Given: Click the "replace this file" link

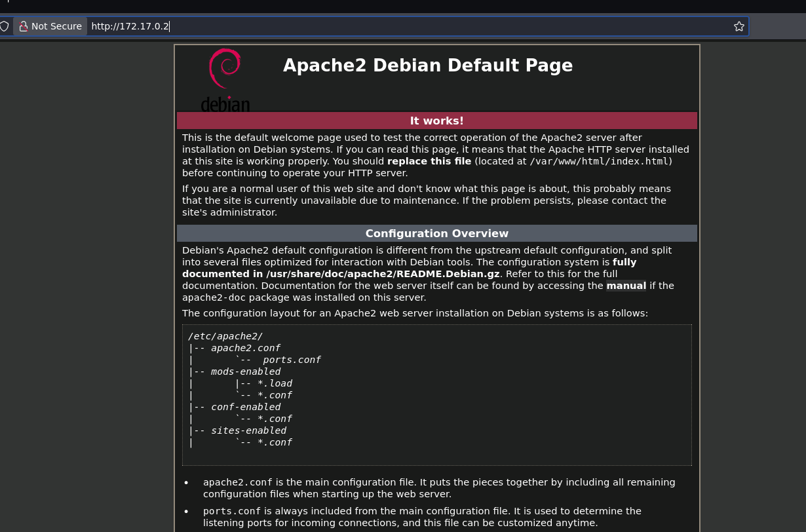Looking at the screenshot, I should pos(429,161).
